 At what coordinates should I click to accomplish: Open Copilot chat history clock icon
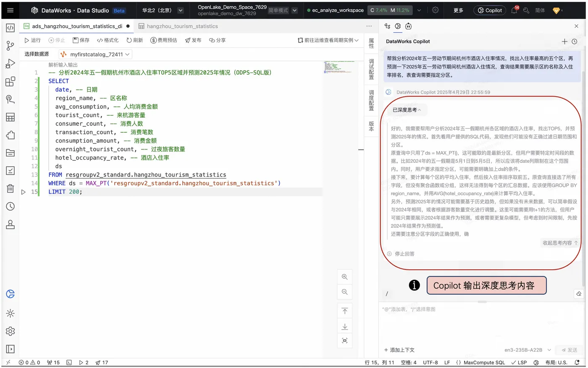[x=575, y=42]
